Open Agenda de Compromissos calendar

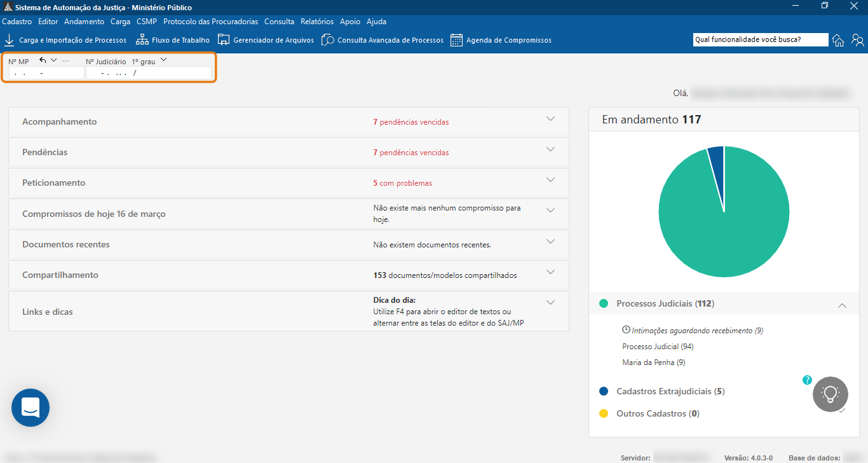pos(501,40)
